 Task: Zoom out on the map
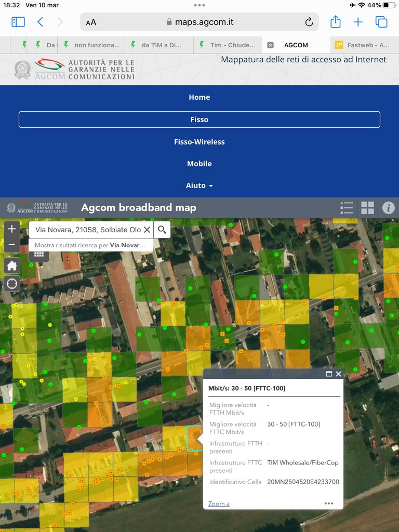point(12,244)
